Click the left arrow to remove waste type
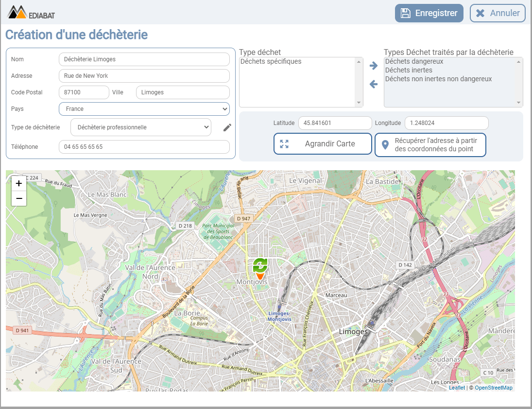 click(x=373, y=84)
